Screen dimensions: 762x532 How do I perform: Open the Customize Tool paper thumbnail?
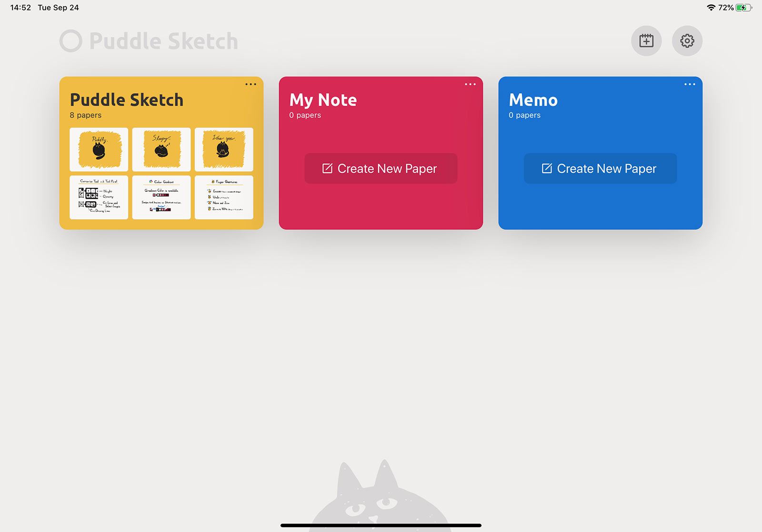(x=99, y=197)
